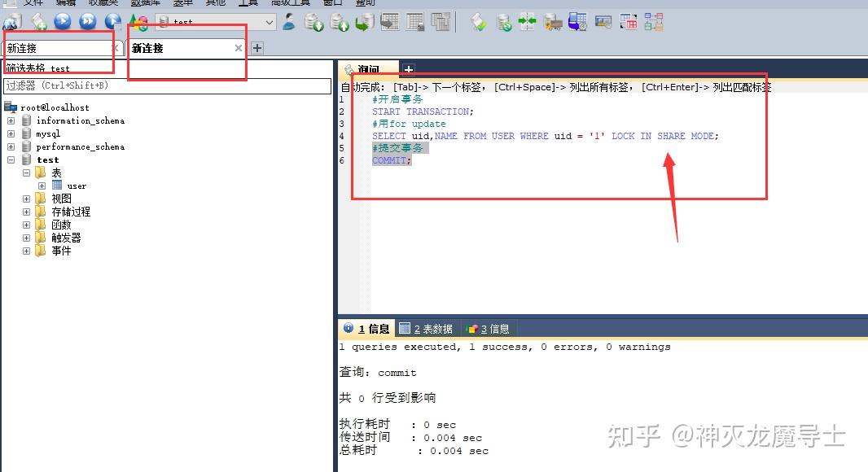
Task: Click the database synchronization tool icon
Action: click(x=528, y=22)
